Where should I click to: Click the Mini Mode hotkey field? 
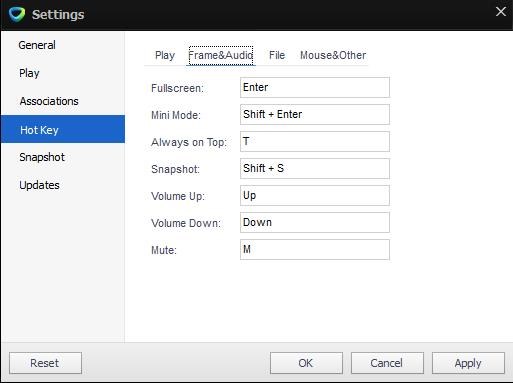click(315, 114)
